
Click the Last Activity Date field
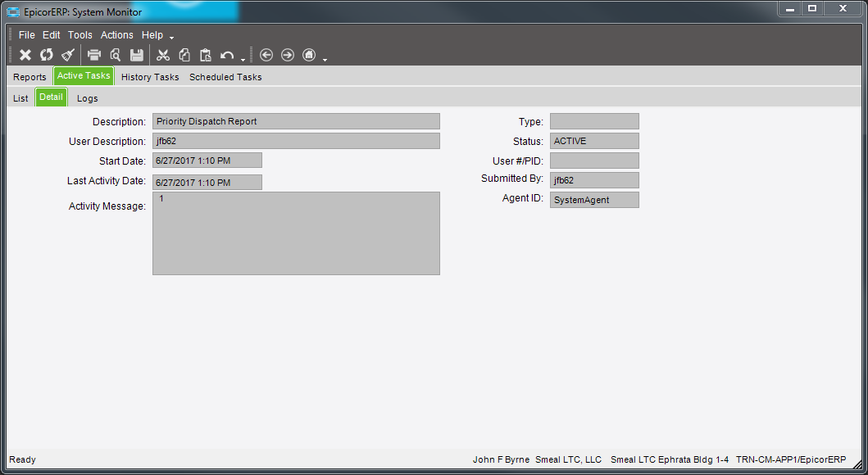[207, 182]
